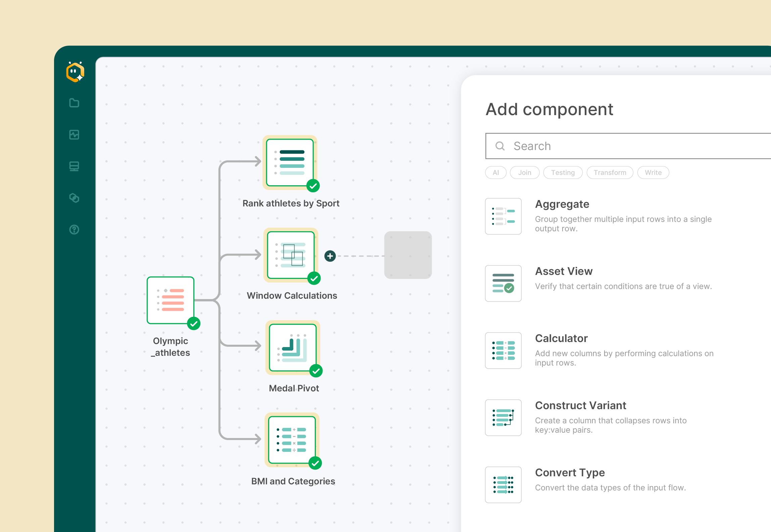Select the Write filter tab
771x532 pixels.
pyautogui.click(x=653, y=172)
